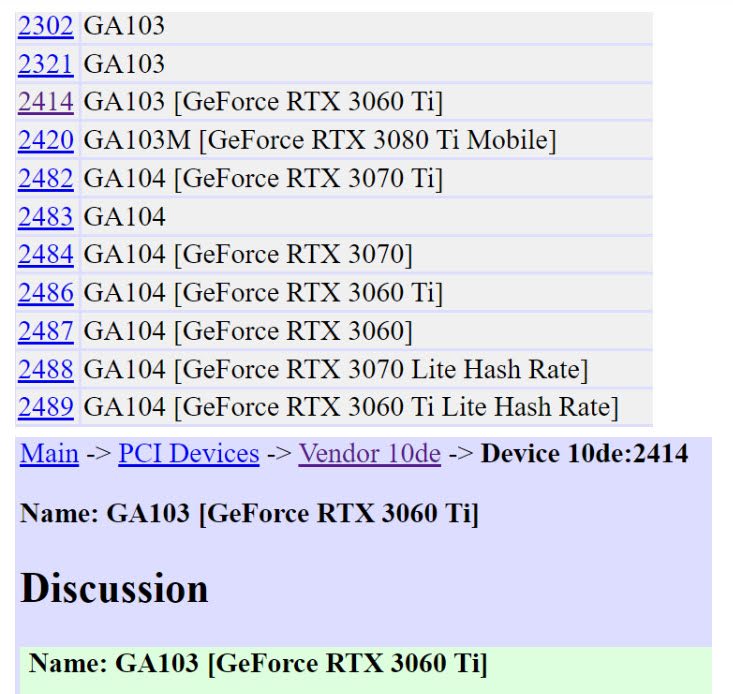Click the Discussion heading
This screenshot has width=733, height=694.
115,588
